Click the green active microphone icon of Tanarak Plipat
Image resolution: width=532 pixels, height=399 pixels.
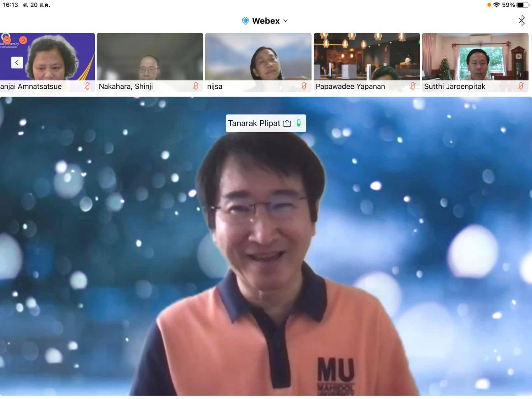pyautogui.click(x=299, y=123)
